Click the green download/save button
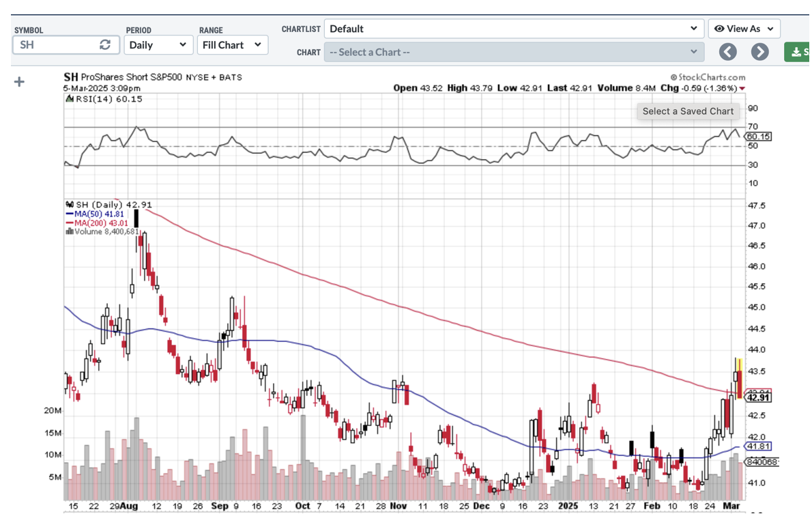 coord(797,52)
